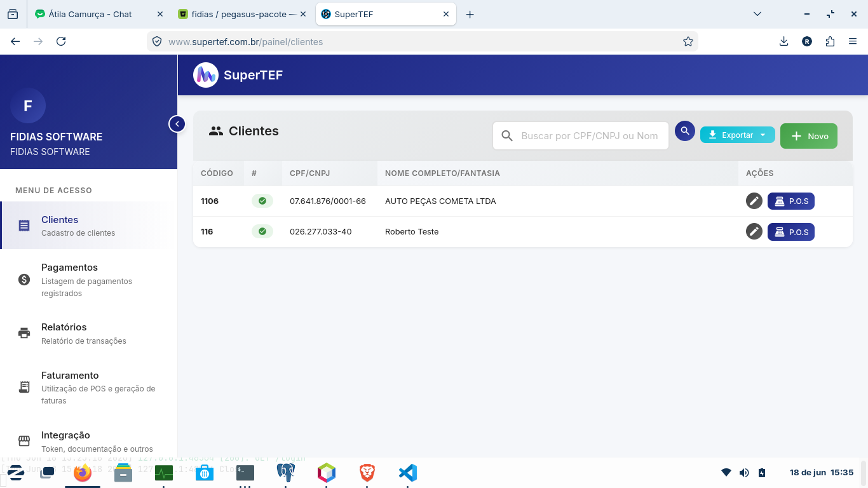
Task: Open Visual Studio Code from taskbar
Action: point(407,473)
